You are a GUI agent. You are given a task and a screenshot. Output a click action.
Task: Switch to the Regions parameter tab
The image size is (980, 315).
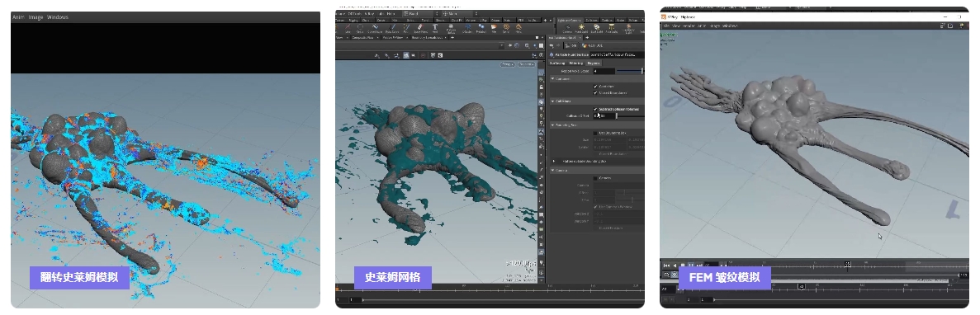pos(593,63)
